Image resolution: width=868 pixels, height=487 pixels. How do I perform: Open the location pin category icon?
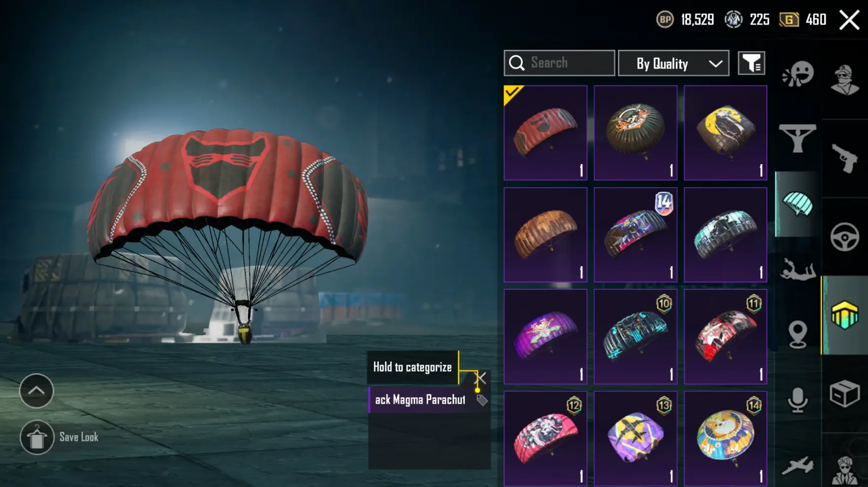coord(797,334)
